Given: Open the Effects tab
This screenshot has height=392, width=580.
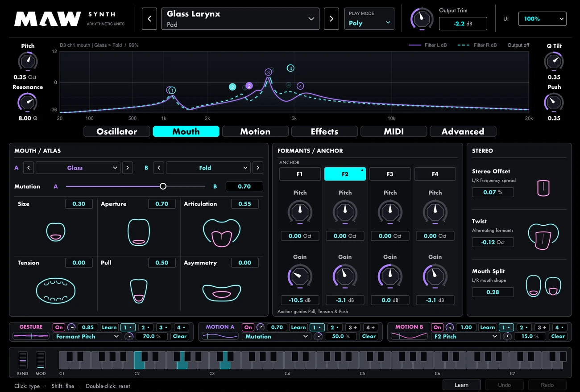Looking at the screenshot, I should [x=324, y=132].
